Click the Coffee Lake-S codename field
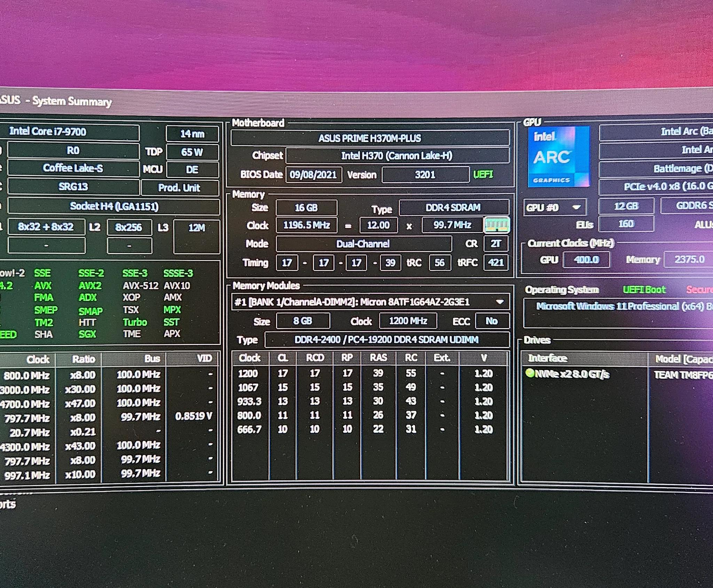 (x=73, y=168)
